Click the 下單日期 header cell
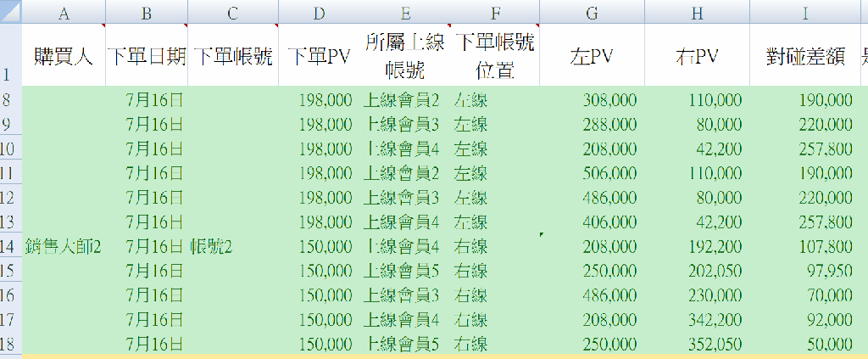This screenshot has width=868, height=359. [147, 54]
